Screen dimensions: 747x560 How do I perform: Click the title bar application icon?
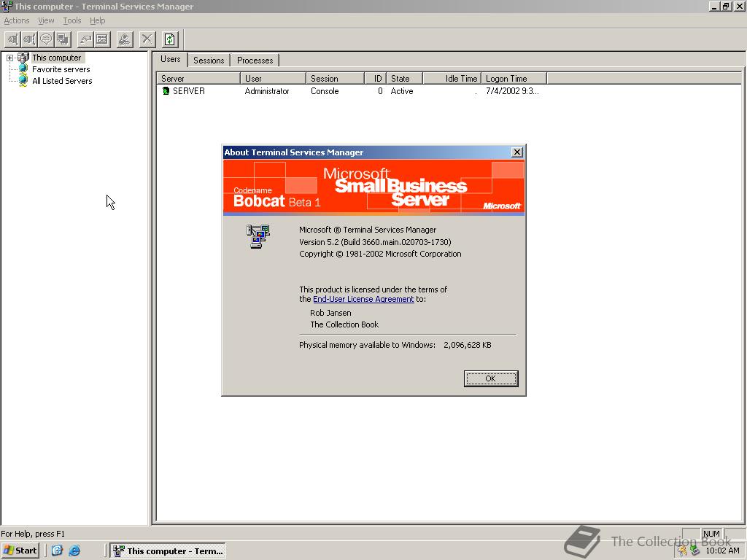coord(7,6)
